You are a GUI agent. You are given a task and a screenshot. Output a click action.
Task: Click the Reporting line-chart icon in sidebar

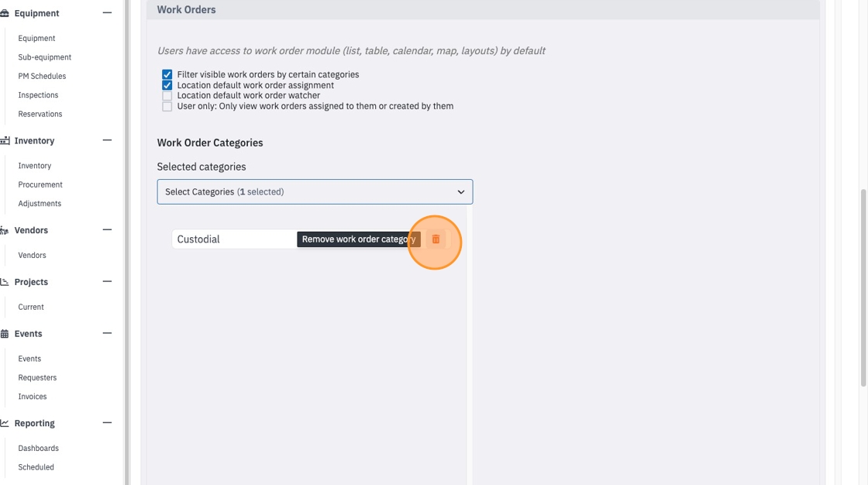pyautogui.click(x=5, y=423)
